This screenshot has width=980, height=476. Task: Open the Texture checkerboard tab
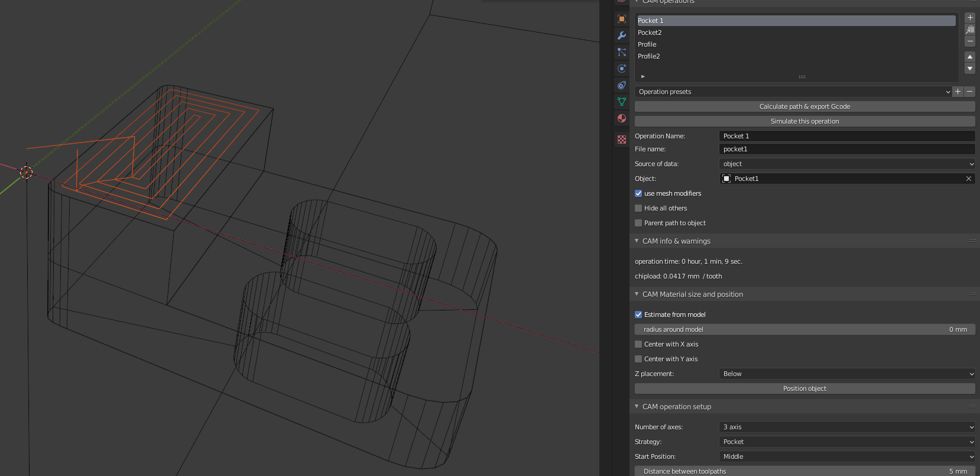pyautogui.click(x=621, y=140)
